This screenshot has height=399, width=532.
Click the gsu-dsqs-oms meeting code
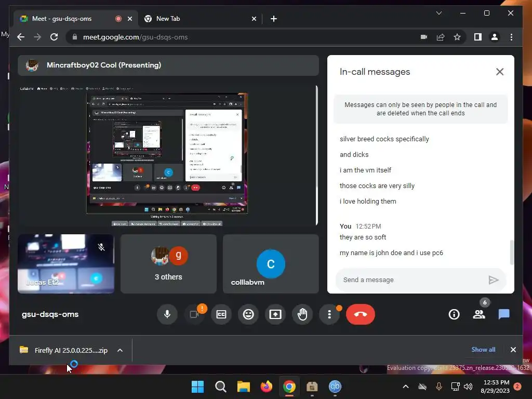pos(50,314)
